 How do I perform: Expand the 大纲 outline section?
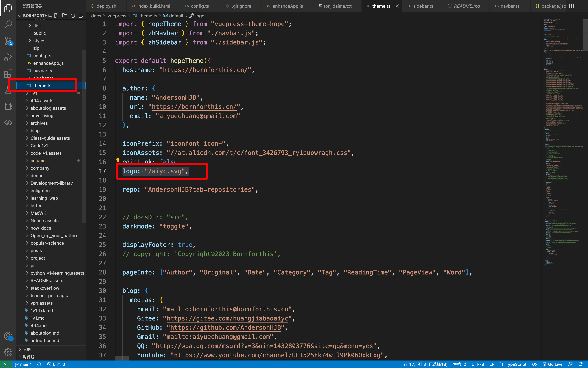(51, 349)
